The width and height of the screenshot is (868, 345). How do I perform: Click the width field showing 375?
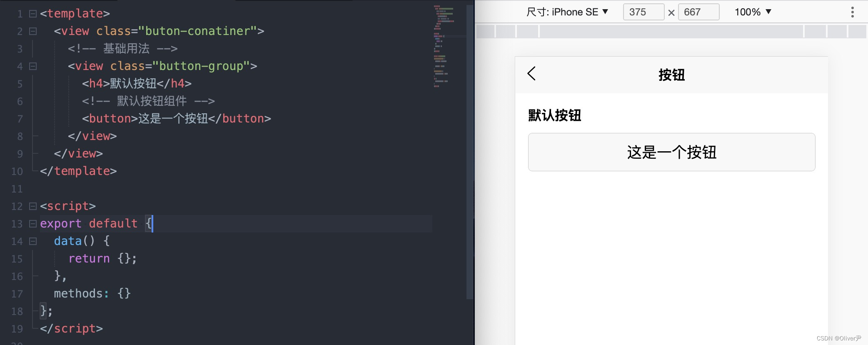pos(644,12)
